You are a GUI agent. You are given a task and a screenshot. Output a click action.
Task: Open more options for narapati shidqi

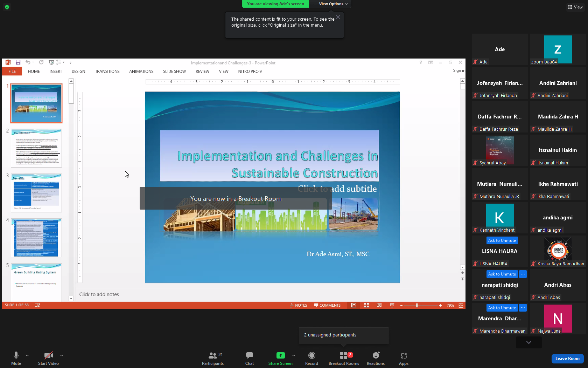point(523,274)
